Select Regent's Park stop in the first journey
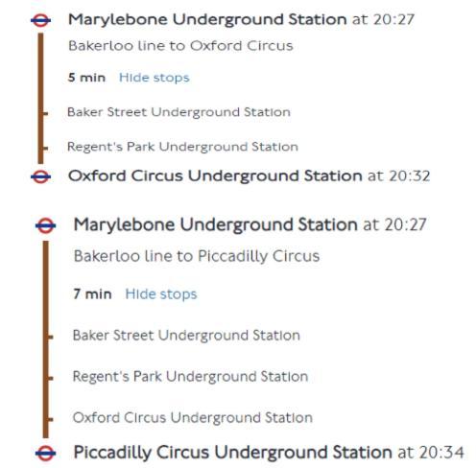The width and height of the screenshot is (476, 468). [182, 147]
